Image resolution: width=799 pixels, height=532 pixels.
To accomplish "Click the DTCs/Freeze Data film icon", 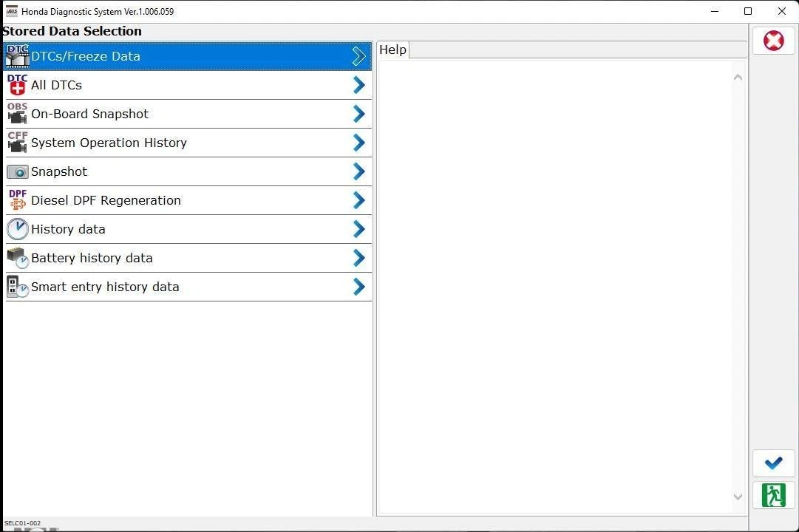I will pos(17,56).
